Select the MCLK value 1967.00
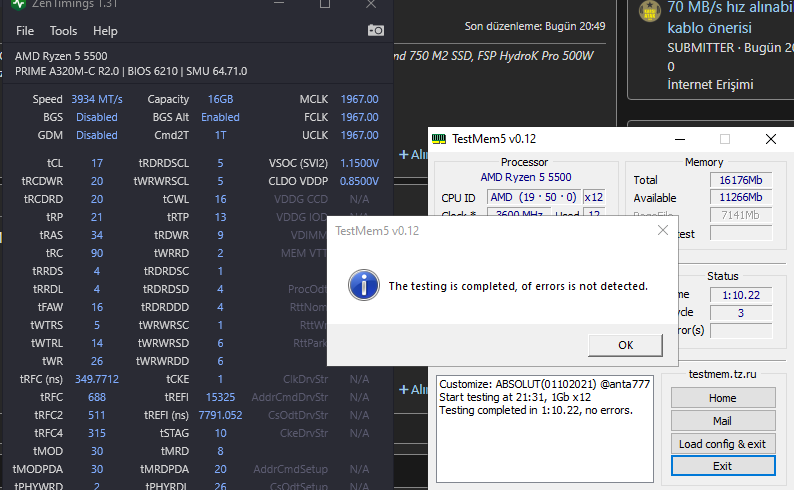The height and width of the screenshot is (490, 794). coord(359,99)
